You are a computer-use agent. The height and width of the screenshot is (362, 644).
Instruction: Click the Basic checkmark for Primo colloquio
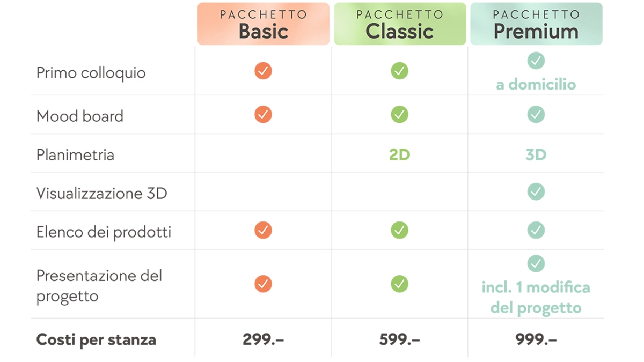263,71
